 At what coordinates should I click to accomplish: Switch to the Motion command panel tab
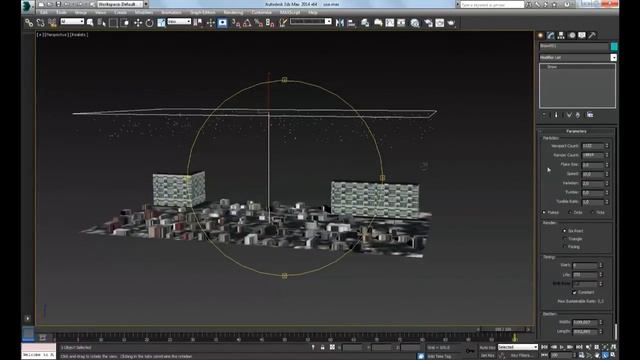point(572,36)
